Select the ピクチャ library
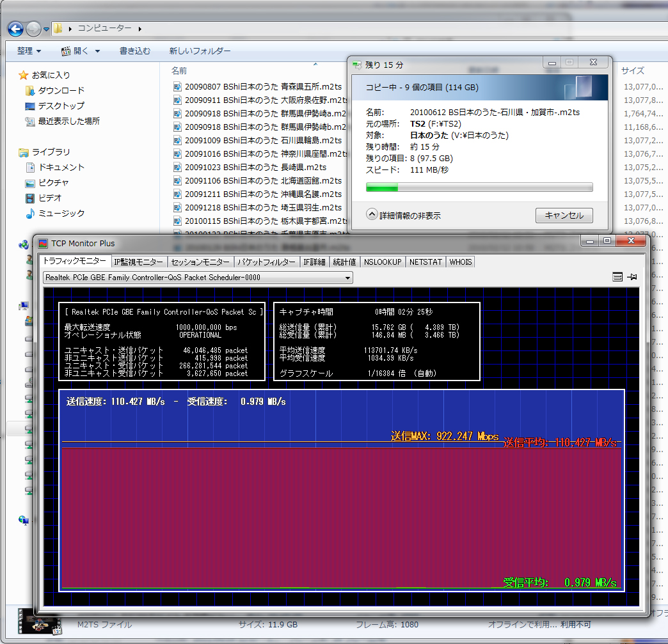The height and width of the screenshot is (644, 668). pyautogui.click(x=52, y=182)
